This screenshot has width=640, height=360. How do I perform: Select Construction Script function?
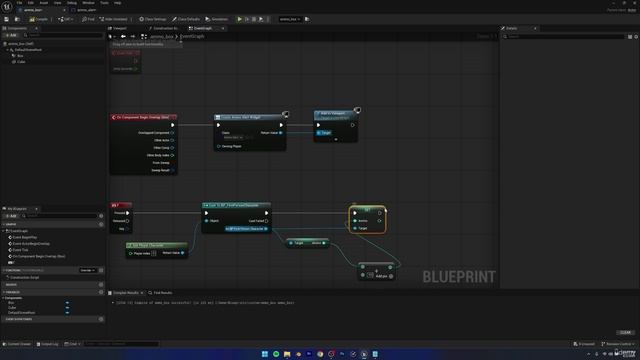tap(24, 278)
